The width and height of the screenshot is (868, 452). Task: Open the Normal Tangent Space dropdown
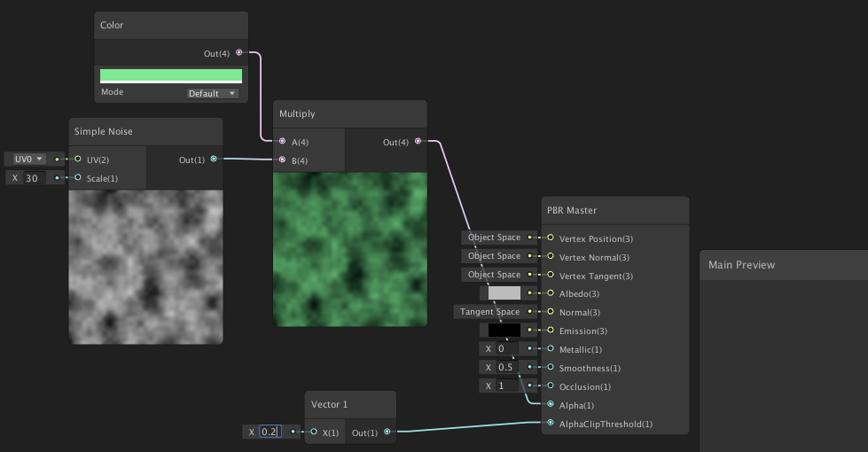[489, 312]
